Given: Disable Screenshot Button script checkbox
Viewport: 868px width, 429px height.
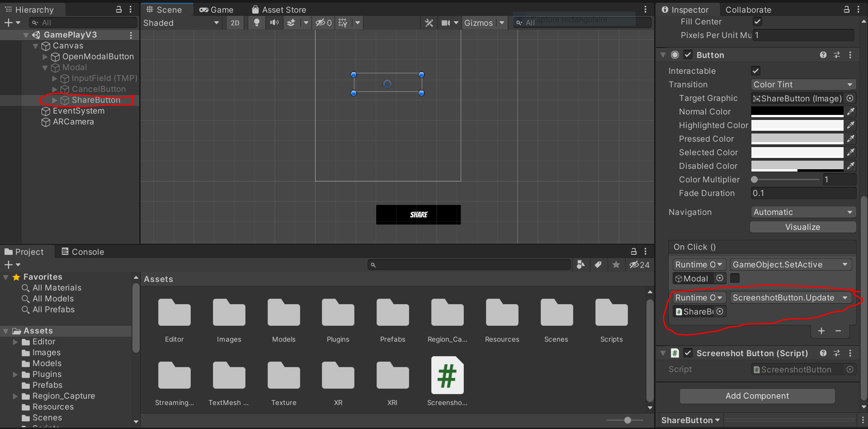Looking at the screenshot, I should click(x=688, y=353).
